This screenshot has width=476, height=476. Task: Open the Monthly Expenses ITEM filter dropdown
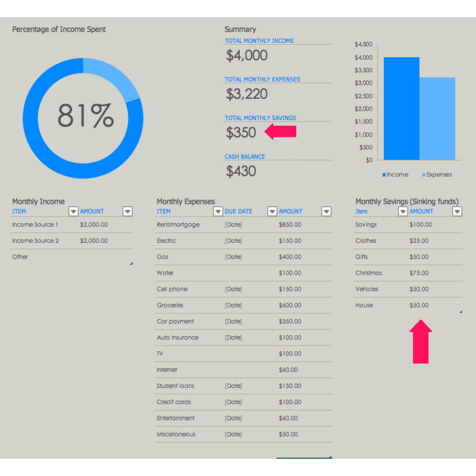tap(218, 211)
